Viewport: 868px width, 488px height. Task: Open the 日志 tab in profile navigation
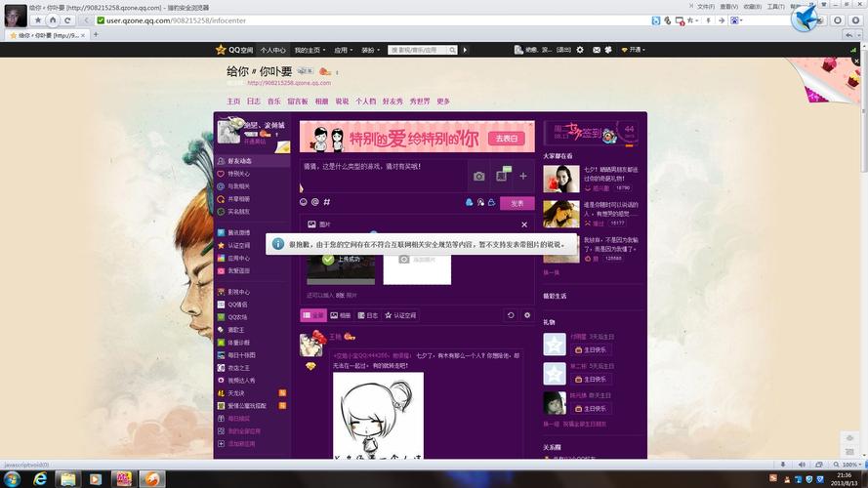(x=253, y=102)
